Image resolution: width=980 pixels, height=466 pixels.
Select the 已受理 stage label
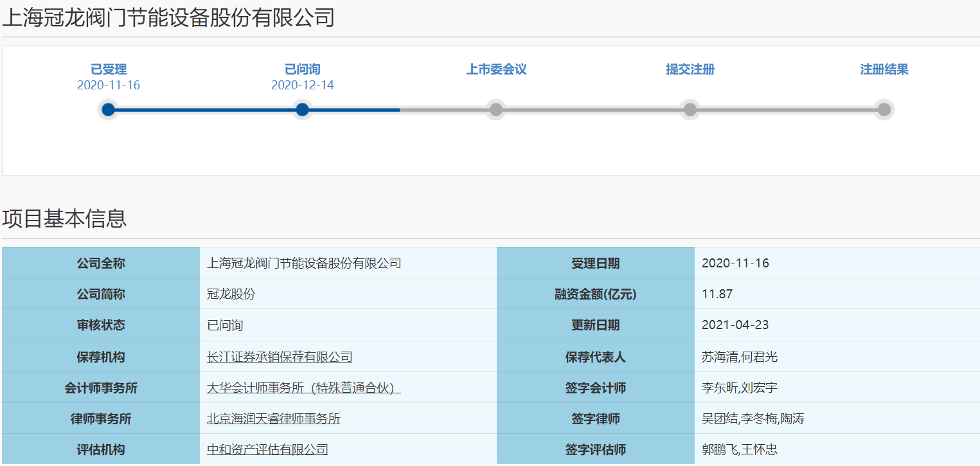tap(109, 69)
